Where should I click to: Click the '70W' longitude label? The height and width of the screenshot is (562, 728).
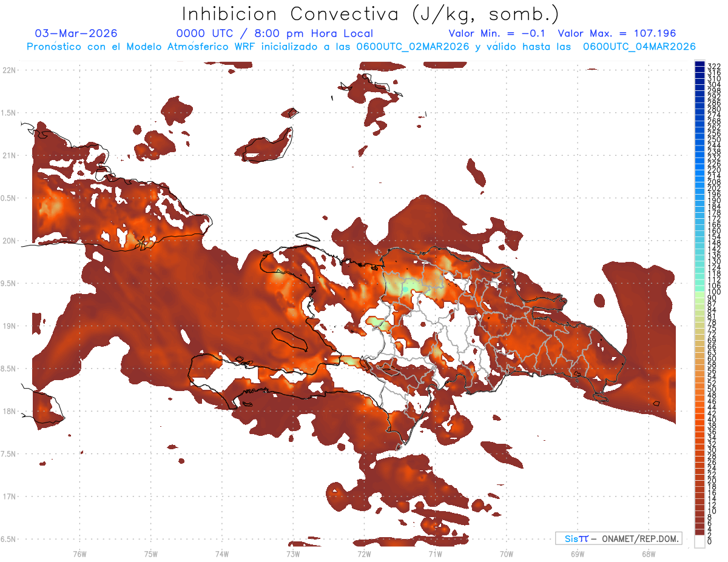pyautogui.click(x=507, y=553)
